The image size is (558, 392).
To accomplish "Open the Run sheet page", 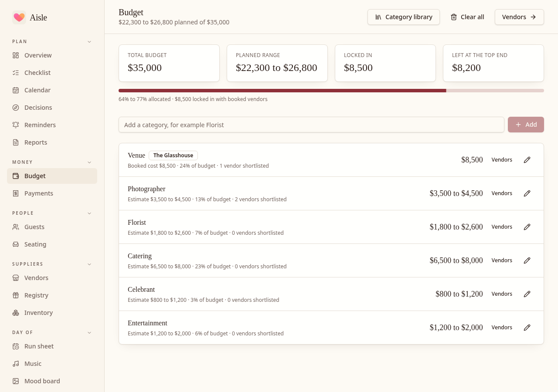I will click(52, 346).
